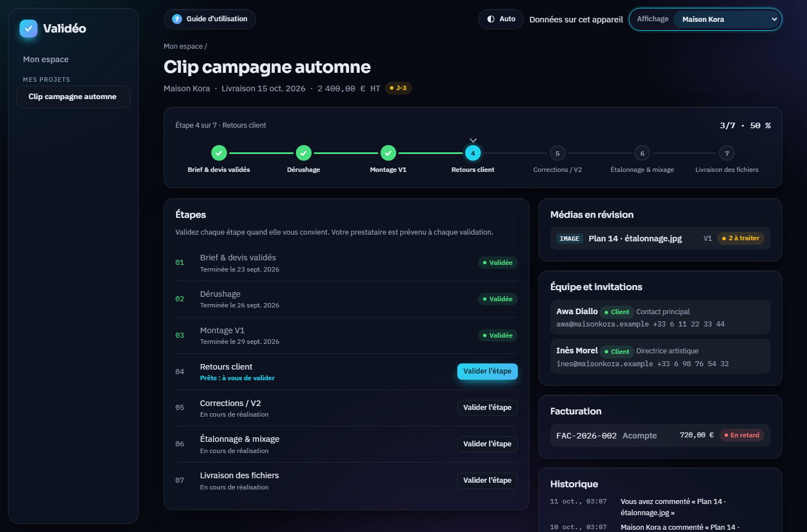The image size is (807, 532).
Task: Validate the Étalonnage & mixage step
Action: tap(488, 444)
